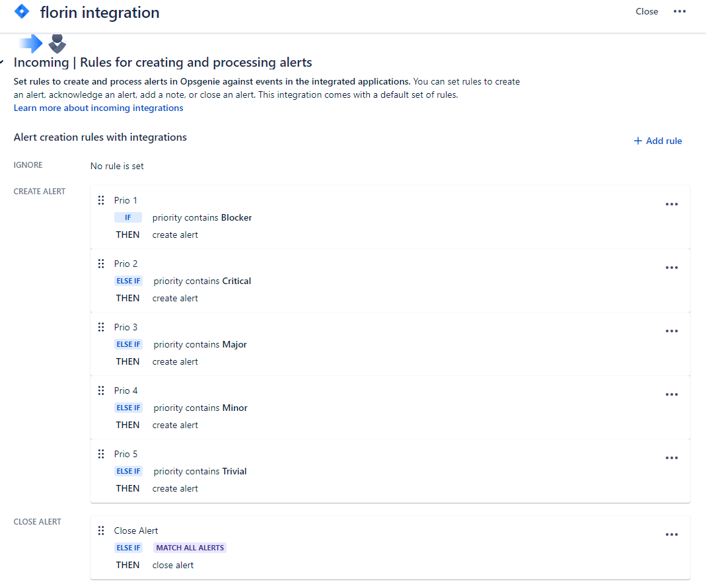This screenshot has height=588, width=722.
Task: Add a new alert creation rule
Action: [x=658, y=141]
